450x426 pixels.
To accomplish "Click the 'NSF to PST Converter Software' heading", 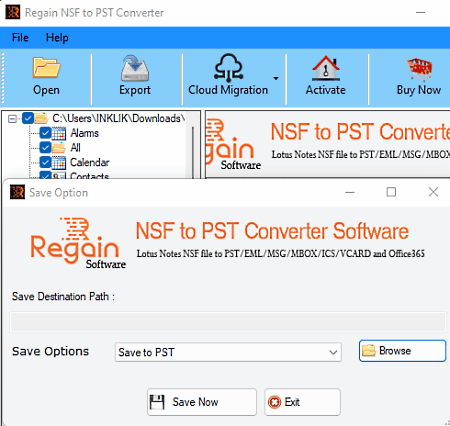I will [272, 231].
